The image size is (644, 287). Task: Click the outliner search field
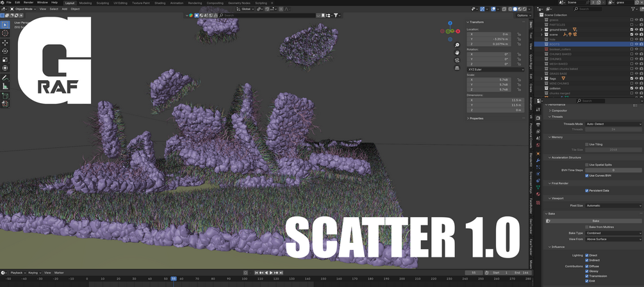[588, 8]
